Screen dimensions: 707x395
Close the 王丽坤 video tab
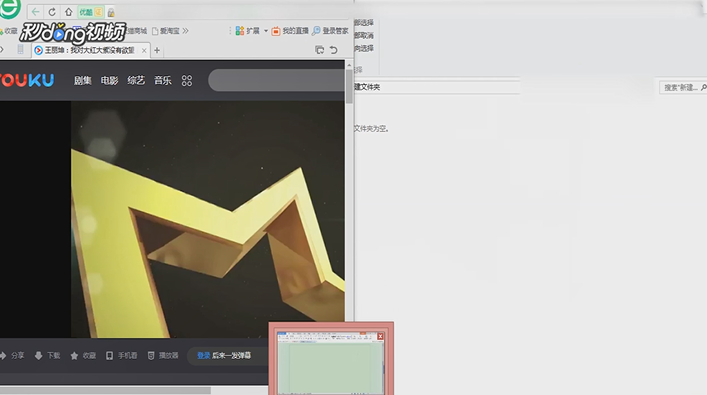(x=144, y=51)
